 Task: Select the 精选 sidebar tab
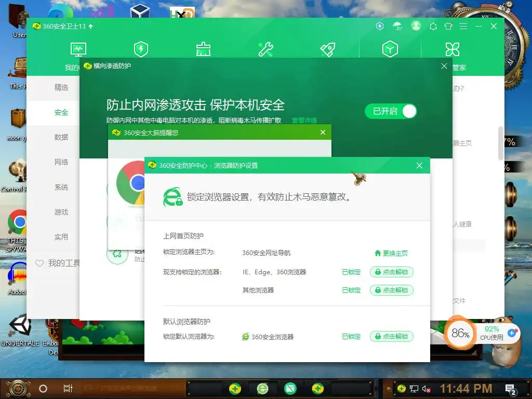[61, 87]
